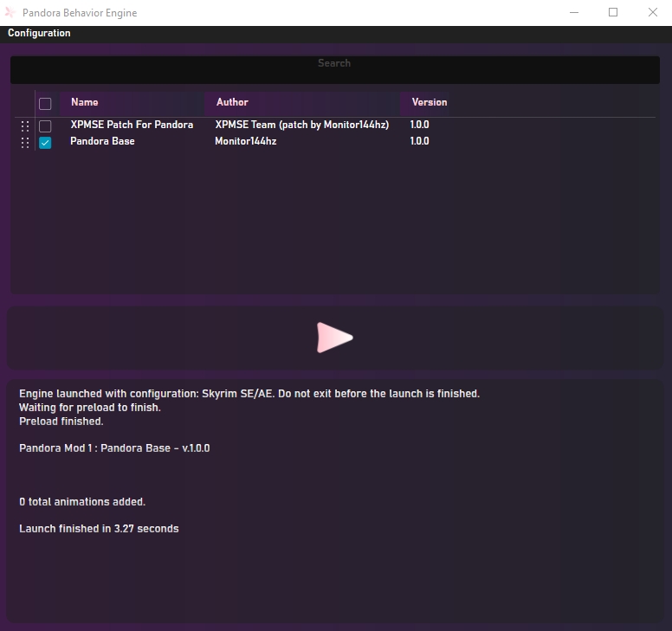672x631 pixels.
Task: Launch the engine with the play button
Action: click(335, 338)
